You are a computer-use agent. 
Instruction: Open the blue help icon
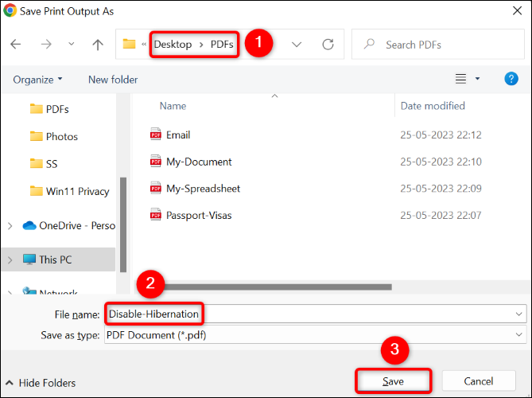click(511, 79)
